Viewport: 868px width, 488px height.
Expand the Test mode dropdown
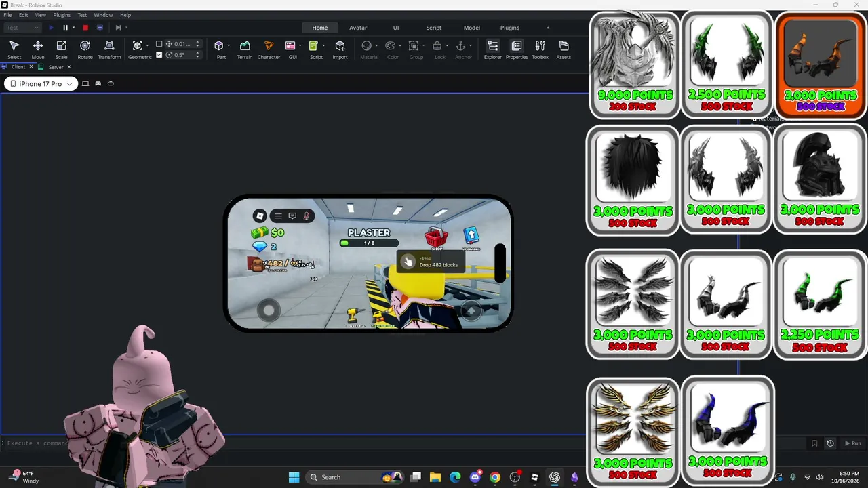point(22,28)
